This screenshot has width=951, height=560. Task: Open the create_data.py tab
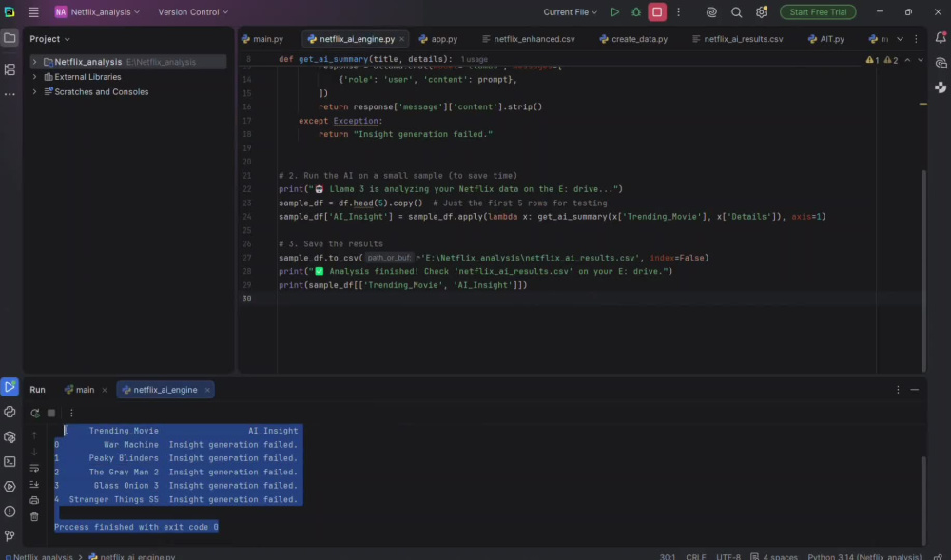click(x=633, y=39)
